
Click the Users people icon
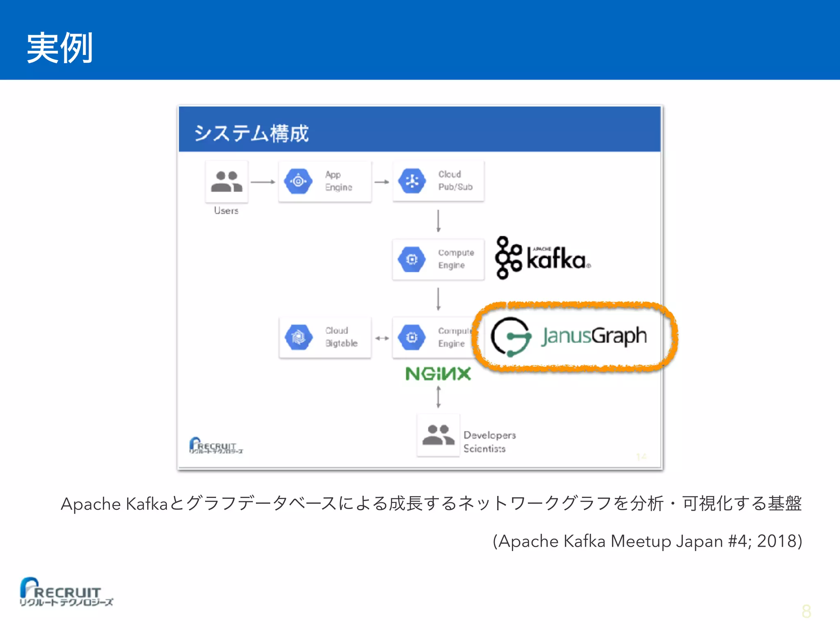(227, 182)
